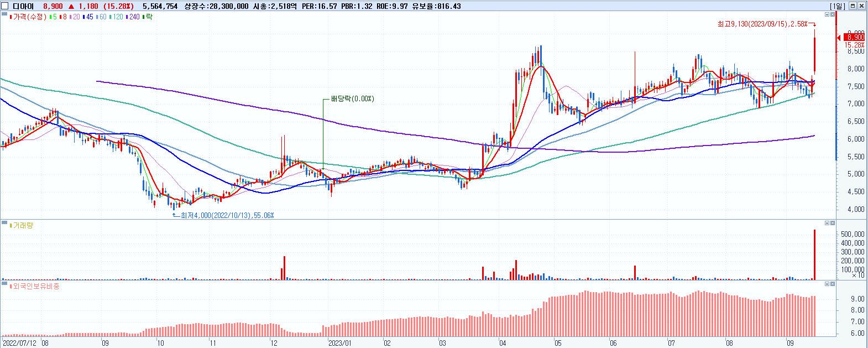This screenshot has height=348, width=868.
Task: Click the ×10 volume scale multiplier
Action: (x=857, y=275)
